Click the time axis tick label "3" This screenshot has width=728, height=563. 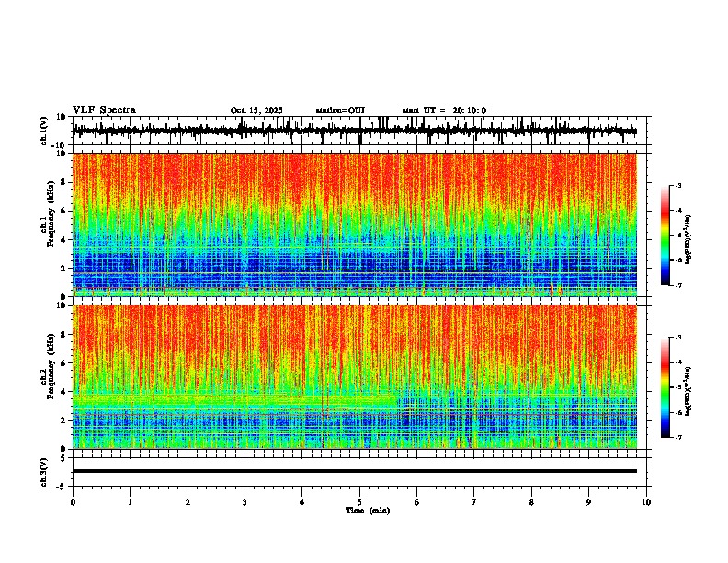(245, 501)
